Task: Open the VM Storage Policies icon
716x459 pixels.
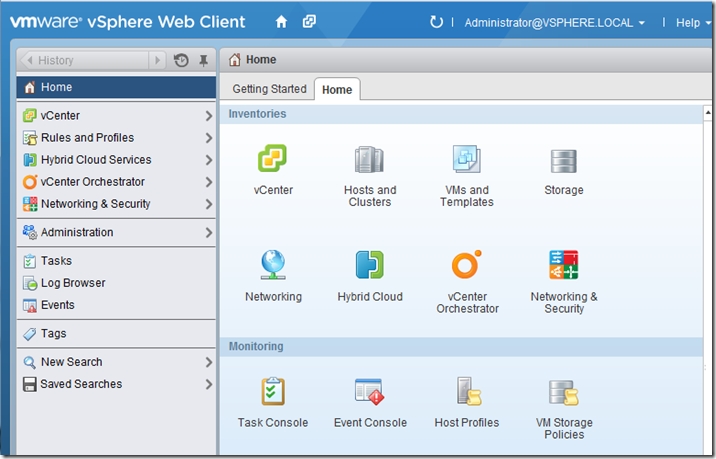Action: pos(563,392)
